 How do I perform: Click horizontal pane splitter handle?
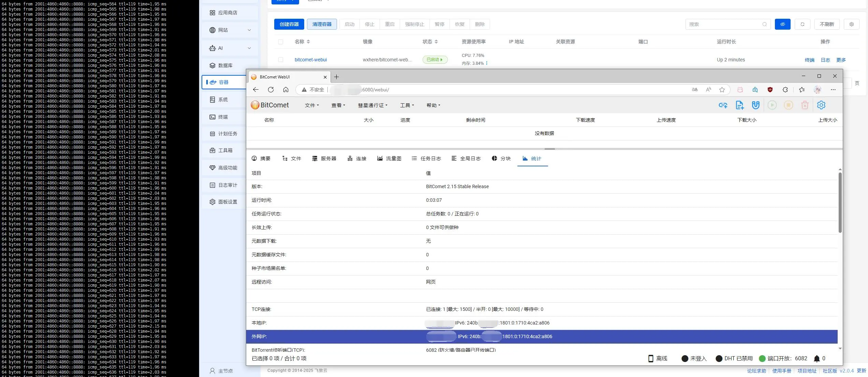[549, 149]
